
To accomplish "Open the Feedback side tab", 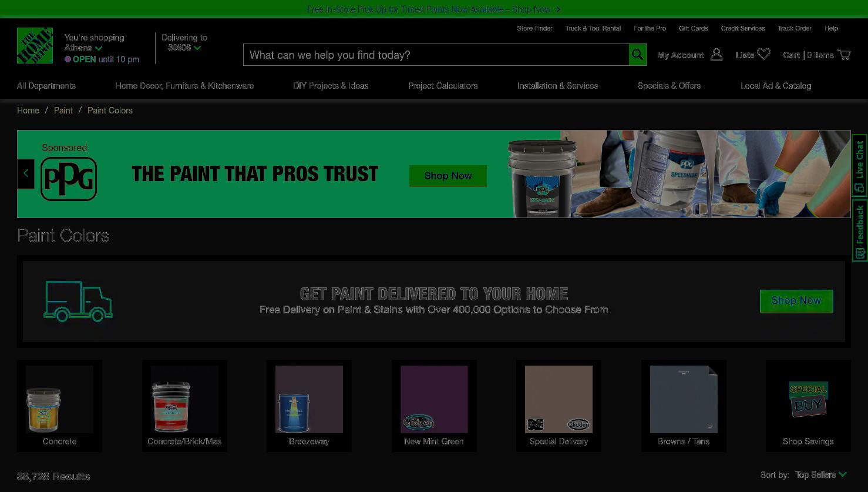I will [860, 230].
